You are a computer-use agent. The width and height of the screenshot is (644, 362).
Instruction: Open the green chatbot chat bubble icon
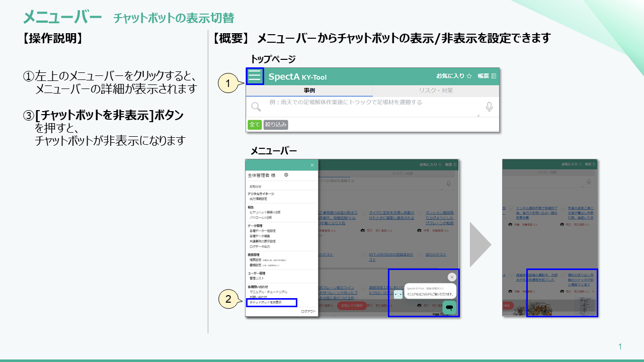click(449, 307)
